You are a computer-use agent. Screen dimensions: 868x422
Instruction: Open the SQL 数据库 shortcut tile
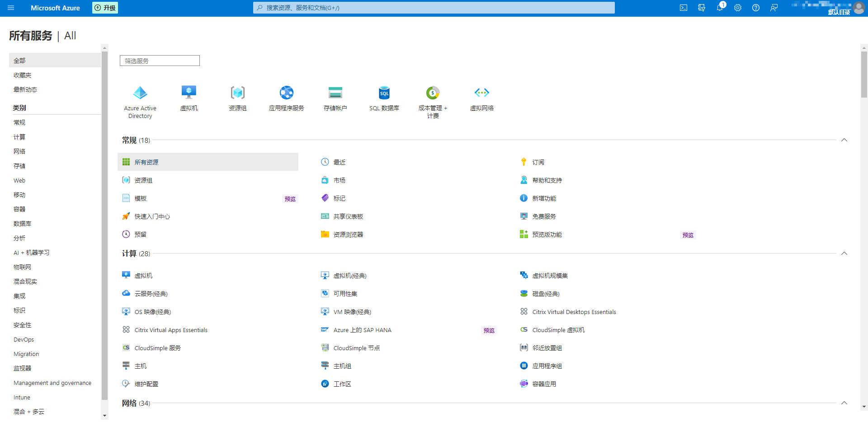click(x=384, y=98)
